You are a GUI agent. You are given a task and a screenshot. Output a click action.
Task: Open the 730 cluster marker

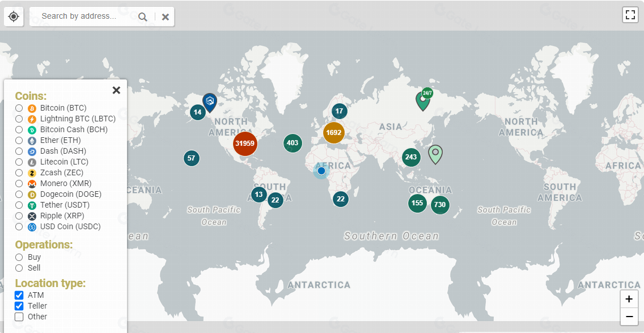(440, 204)
